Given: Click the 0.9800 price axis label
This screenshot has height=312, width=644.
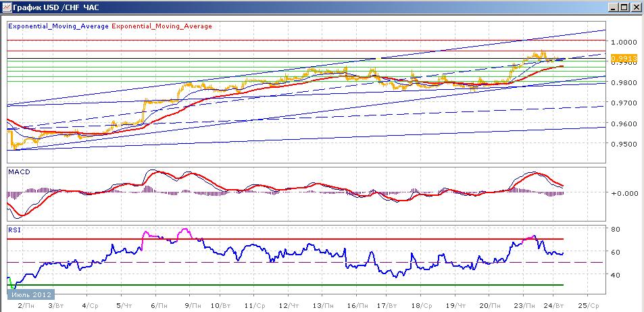Looking at the screenshot, I should coord(624,82).
